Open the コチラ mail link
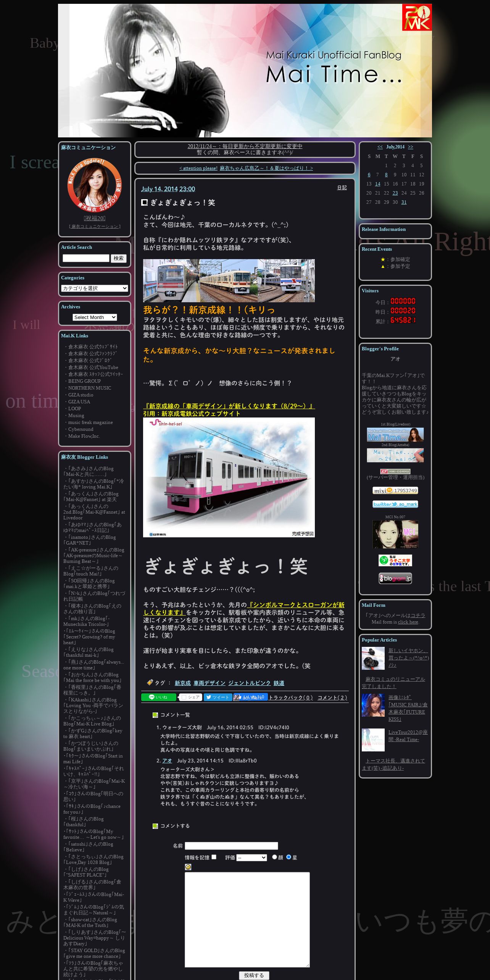The width and height of the screenshot is (490, 980). pyautogui.click(x=418, y=616)
